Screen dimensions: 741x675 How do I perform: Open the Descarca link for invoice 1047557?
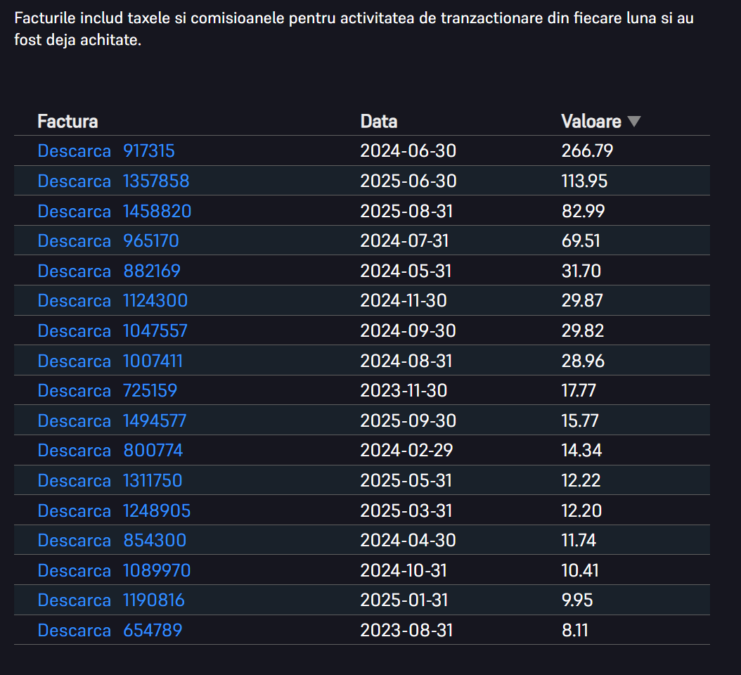74,331
